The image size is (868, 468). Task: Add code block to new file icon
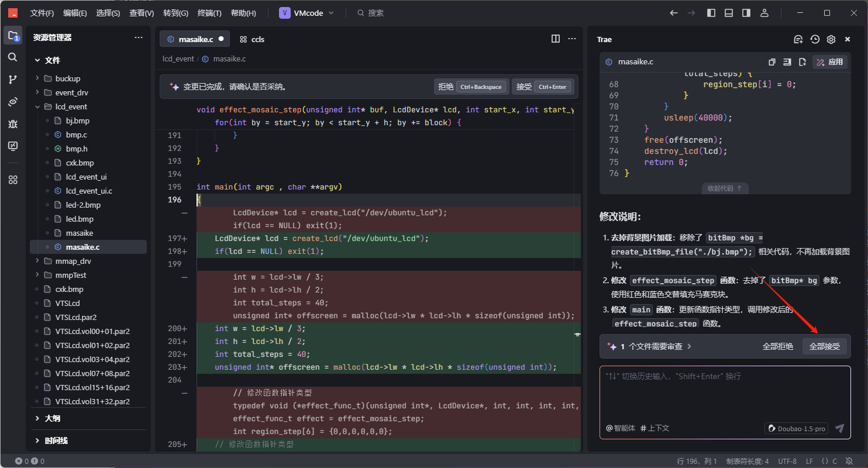tap(802, 62)
